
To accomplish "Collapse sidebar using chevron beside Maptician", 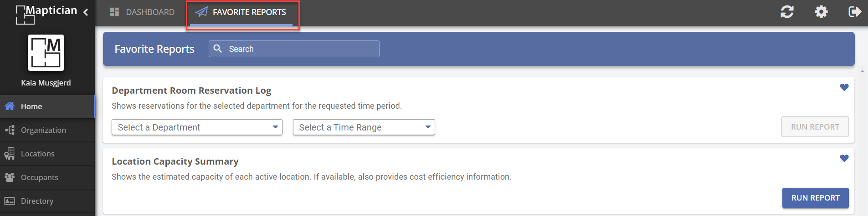I will click(86, 12).
